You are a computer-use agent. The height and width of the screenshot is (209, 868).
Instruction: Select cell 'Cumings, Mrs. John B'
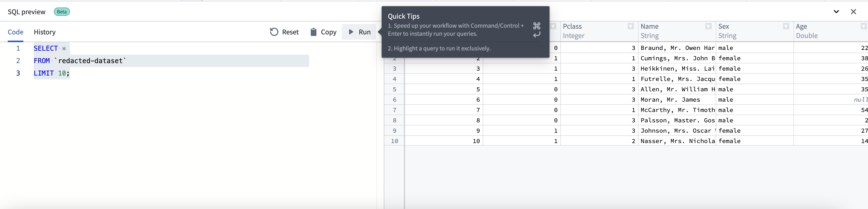coord(677,58)
